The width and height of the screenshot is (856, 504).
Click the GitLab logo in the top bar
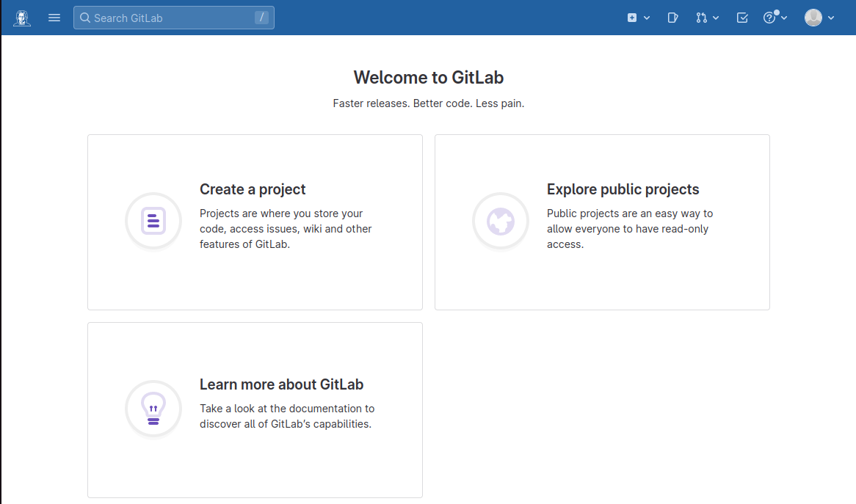point(22,18)
